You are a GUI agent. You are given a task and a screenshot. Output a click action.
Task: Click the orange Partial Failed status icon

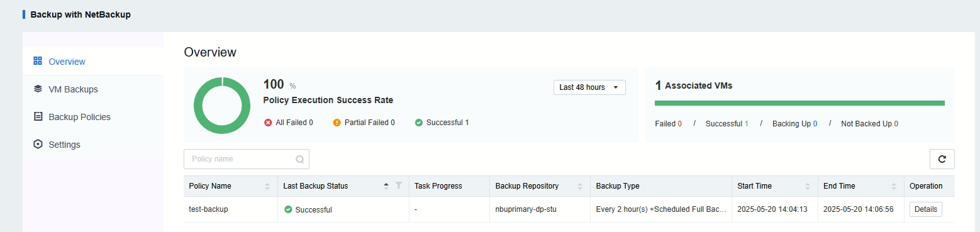click(337, 123)
